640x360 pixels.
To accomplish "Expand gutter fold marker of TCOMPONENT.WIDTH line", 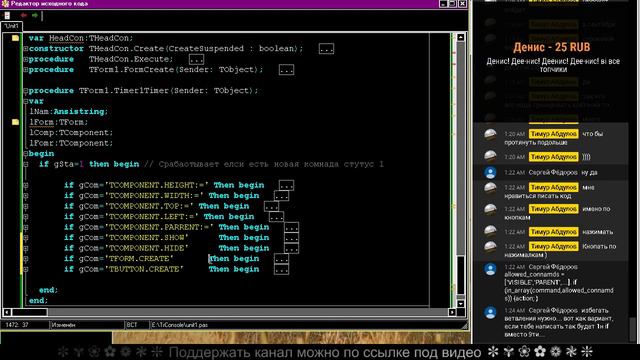I will click(x=26, y=196).
